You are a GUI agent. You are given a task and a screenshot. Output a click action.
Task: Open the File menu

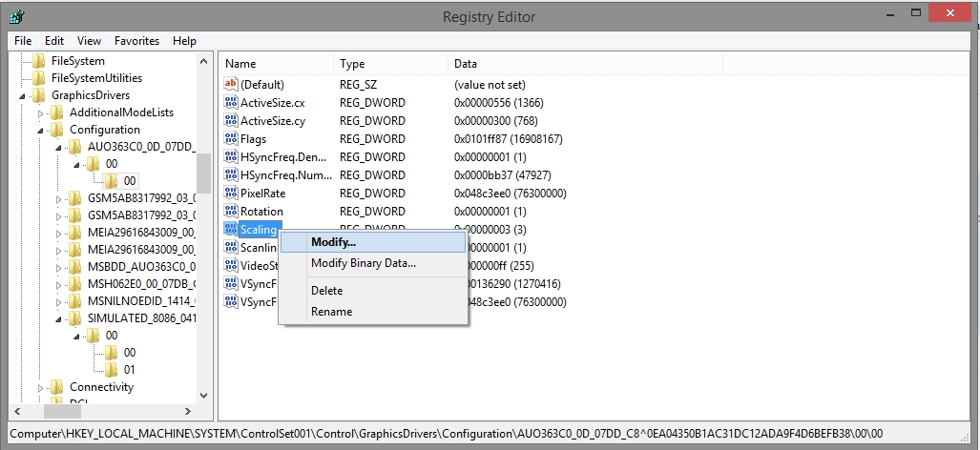[x=23, y=41]
